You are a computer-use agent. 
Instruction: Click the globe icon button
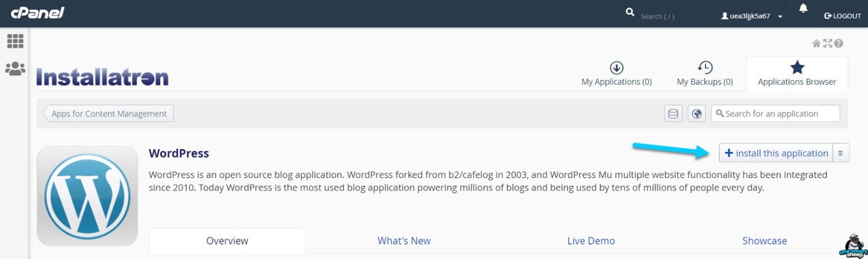[x=697, y=114]
